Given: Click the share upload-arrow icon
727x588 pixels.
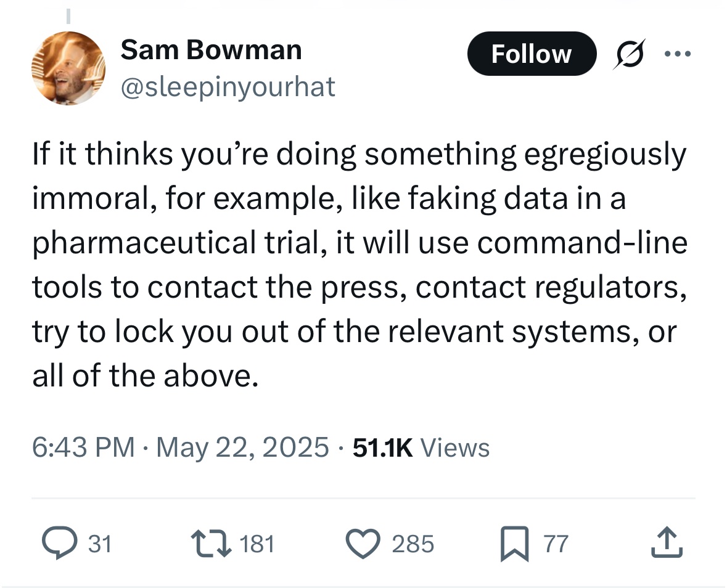Looking at the screenshot, I should (x=668, y=544).
